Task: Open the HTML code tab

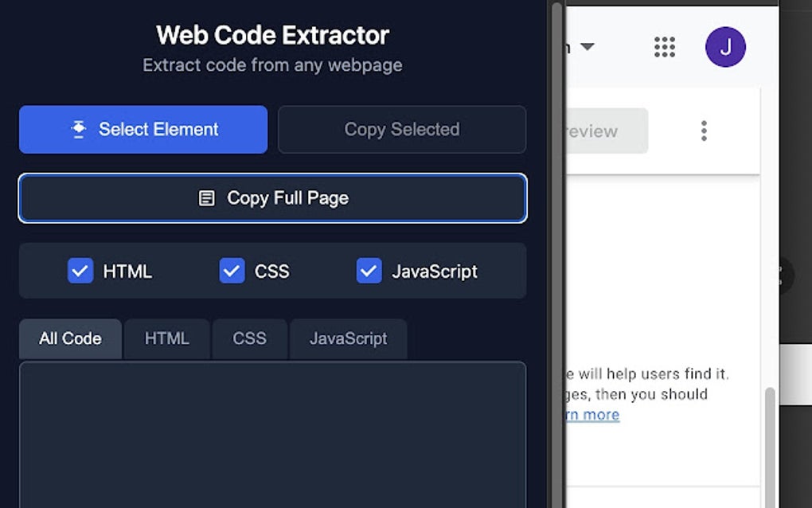Action: (x=167, y=338)
